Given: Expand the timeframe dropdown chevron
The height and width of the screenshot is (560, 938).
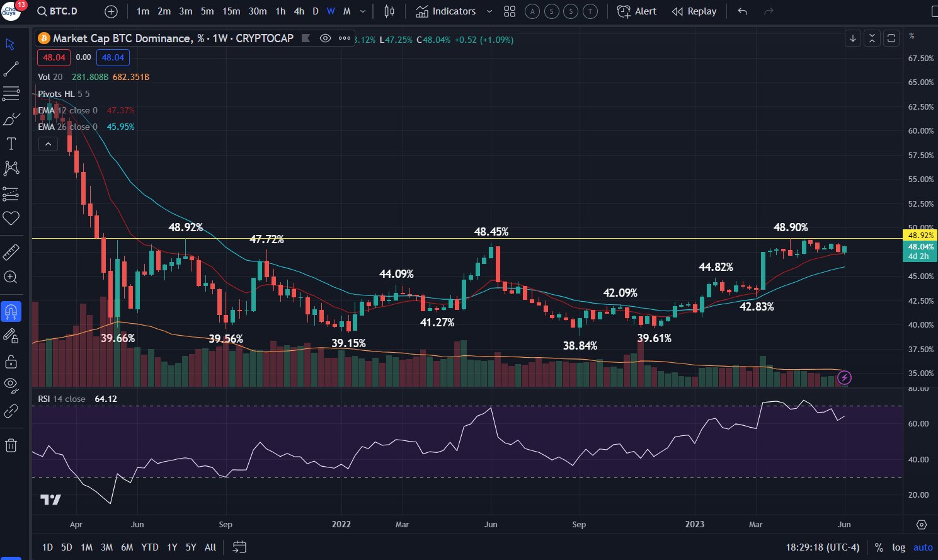Looking at the screenshot, I should tap(363, 11).
